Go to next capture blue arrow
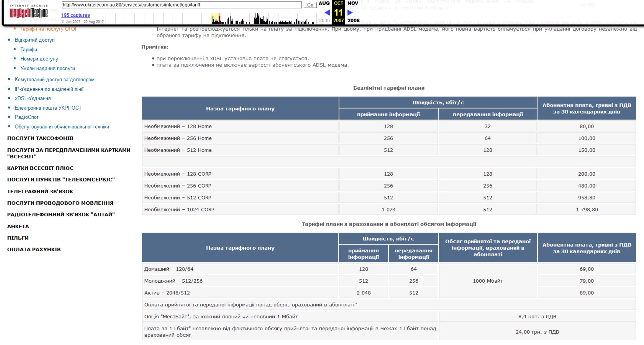This screenshot has width=644, height=345. [x=350, y=12]
